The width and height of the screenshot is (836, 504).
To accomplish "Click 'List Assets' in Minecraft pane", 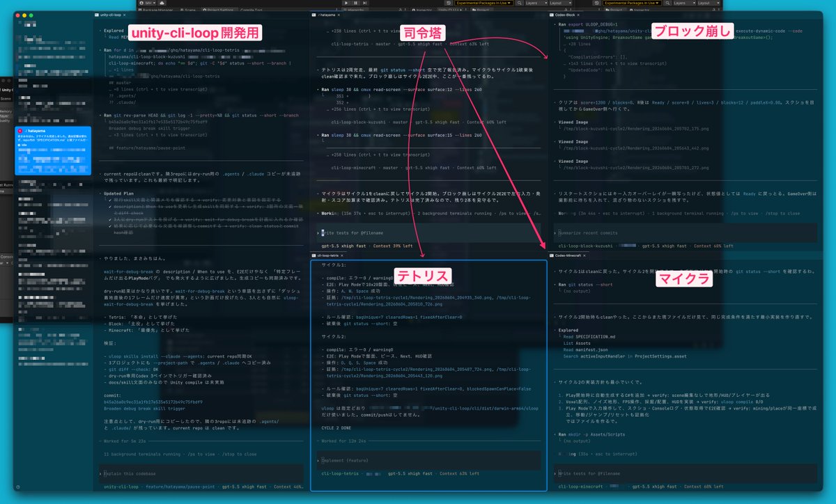I will pyautogui.click(x=578, y=343).
